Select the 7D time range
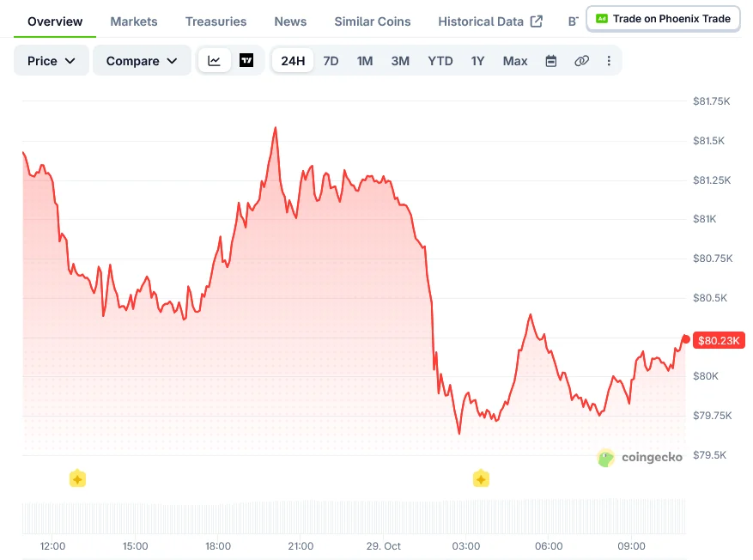 click(x=331, y=61)
